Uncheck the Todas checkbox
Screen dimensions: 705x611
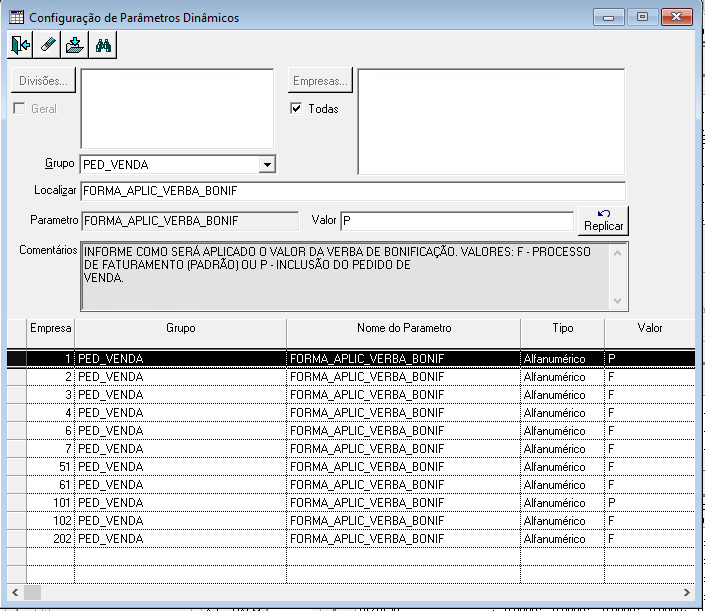(296, 108)
